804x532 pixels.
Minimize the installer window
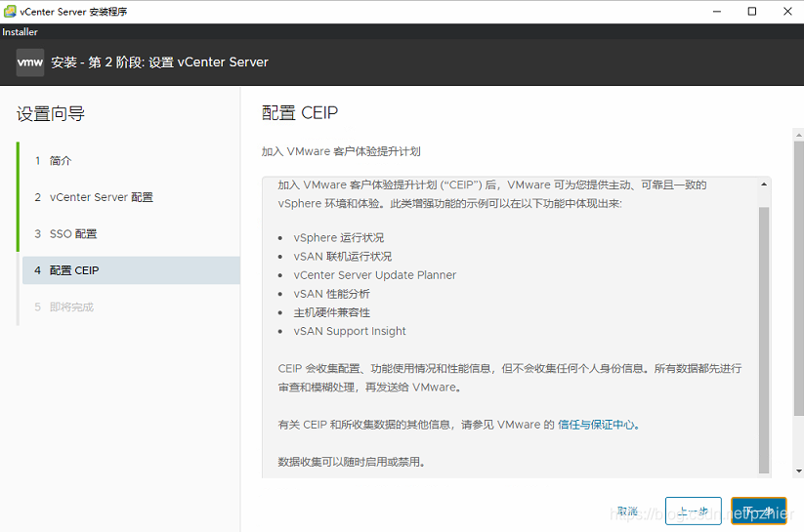pyautogui.click(x=717, y=12)
